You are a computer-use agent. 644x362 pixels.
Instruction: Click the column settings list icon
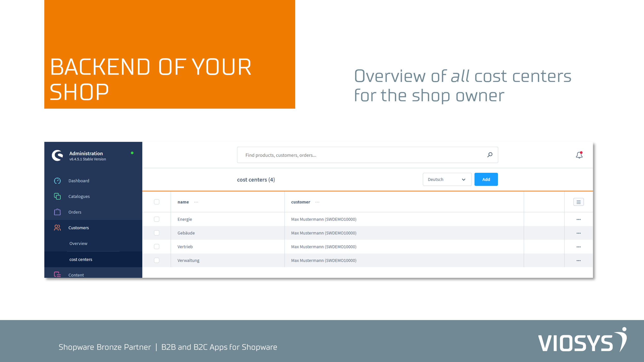click(x=579, y=202)
